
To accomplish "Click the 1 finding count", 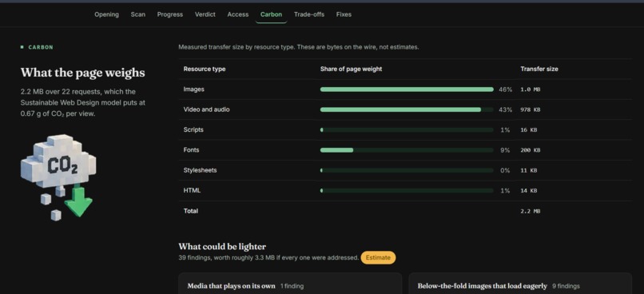I will point(292,286).
